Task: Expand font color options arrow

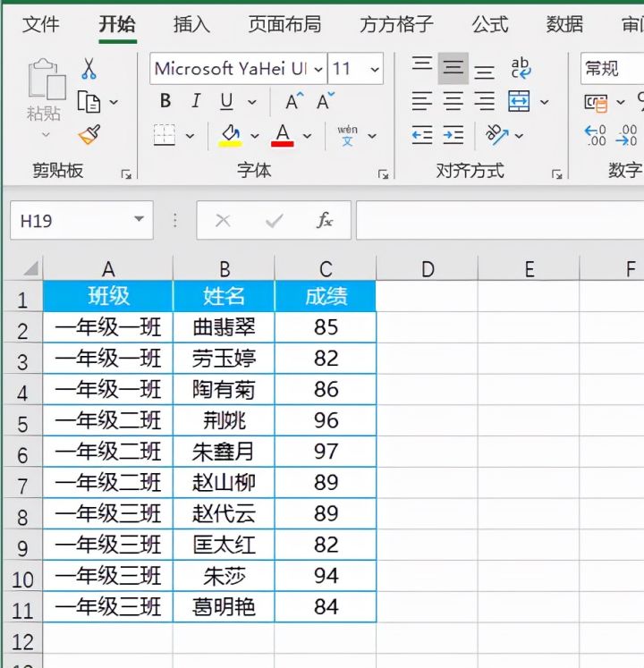Action: pyautogui.click(x=307, y=136)
